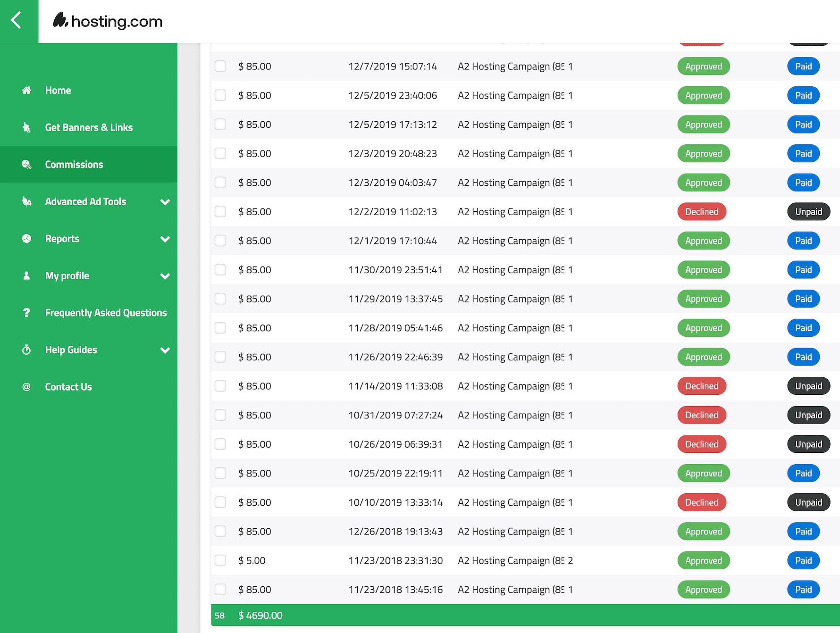
Task: Click the Help Guides stopwatch icon
Action: [x=26, y=350]
